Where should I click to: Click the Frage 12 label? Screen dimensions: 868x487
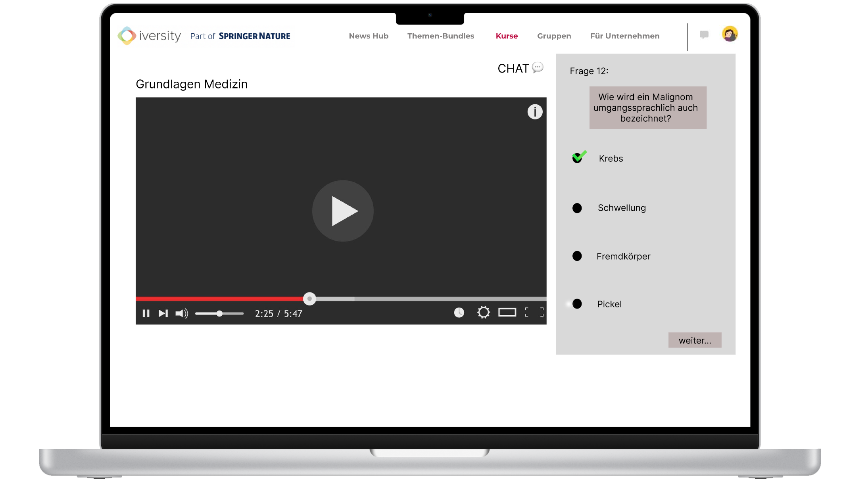[x=589, y=71]
